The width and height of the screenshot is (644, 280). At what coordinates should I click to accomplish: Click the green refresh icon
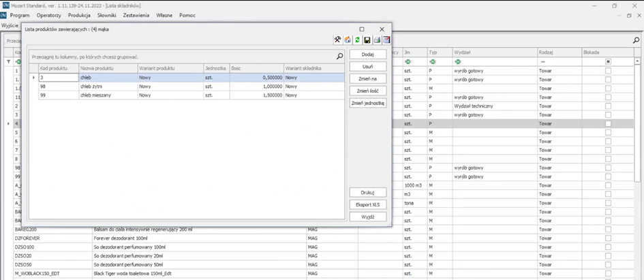(x=357, y=40)
